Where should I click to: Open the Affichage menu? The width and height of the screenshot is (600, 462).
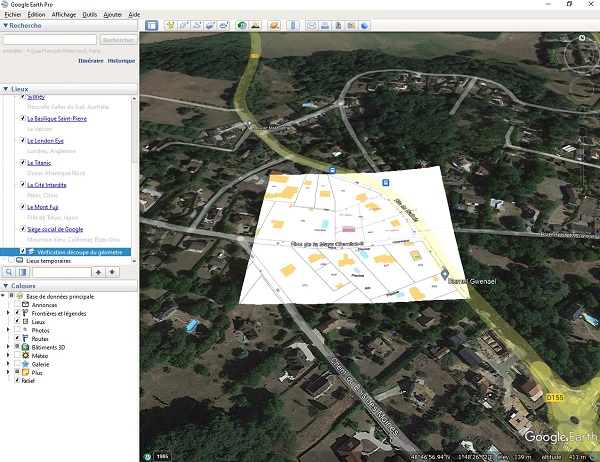64,16
